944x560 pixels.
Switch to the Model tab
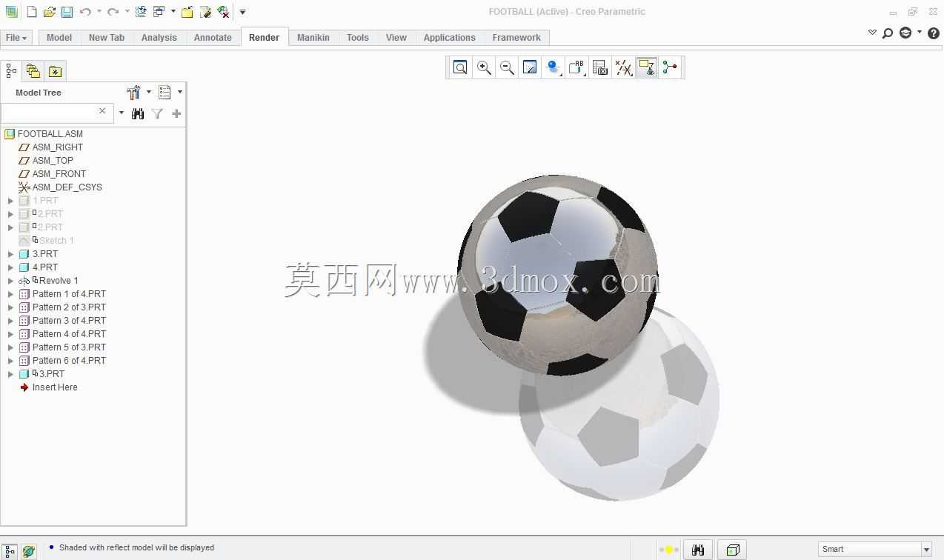59,37
